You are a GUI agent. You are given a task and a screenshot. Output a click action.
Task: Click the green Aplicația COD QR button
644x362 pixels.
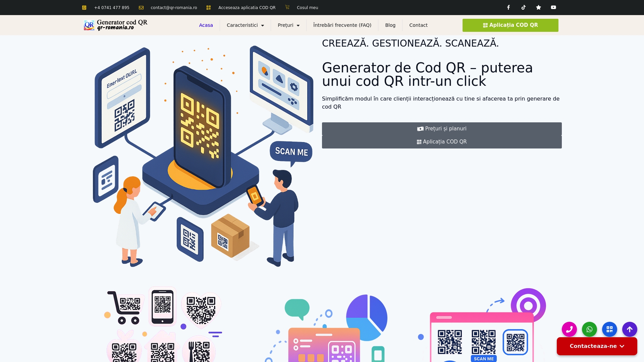pos(510,25)
